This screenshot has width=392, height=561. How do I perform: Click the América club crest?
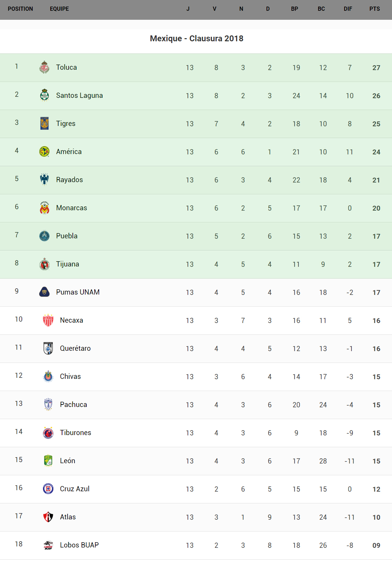pyautogui.click(x=44, y=151)
